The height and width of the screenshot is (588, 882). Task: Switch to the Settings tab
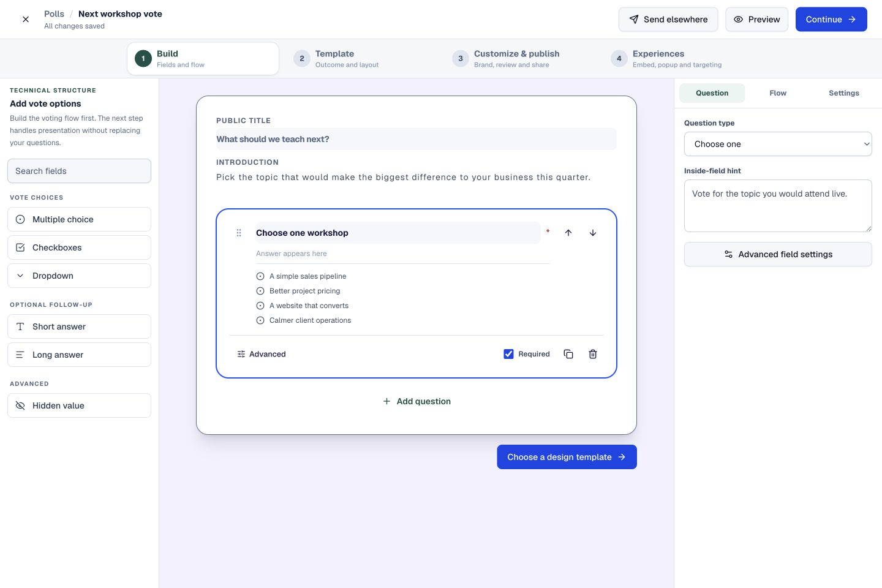(844, 93)
